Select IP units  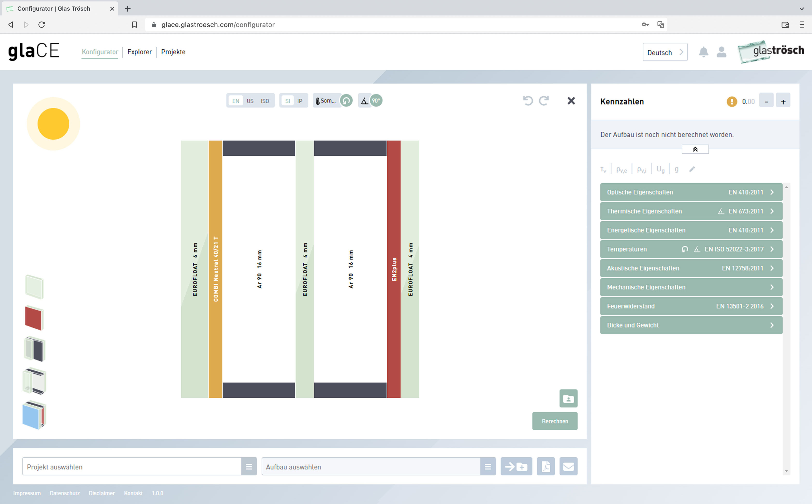pyautogui.click(x=300, y=101)
